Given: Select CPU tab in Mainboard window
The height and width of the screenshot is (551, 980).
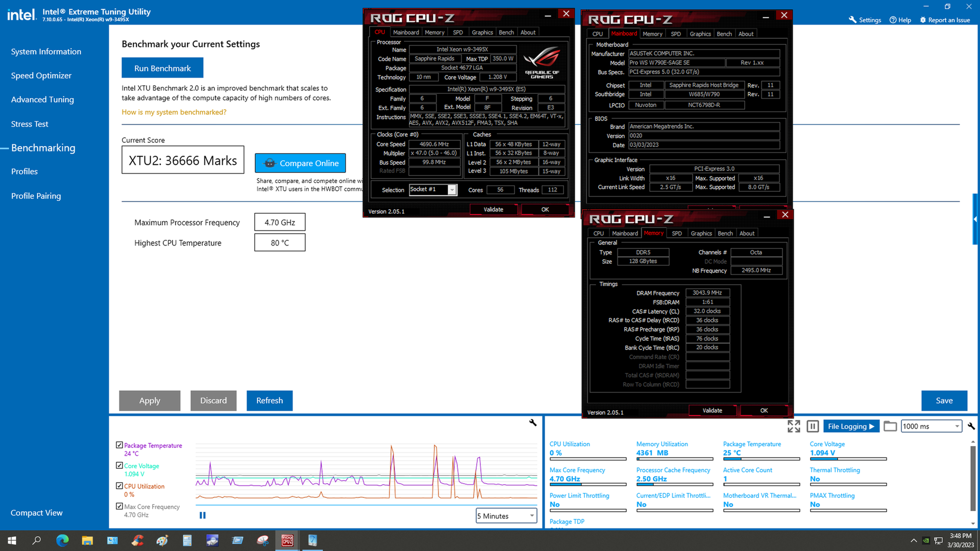Looking at the screenshot, I should pyautogui.click(x=598, y=34).
